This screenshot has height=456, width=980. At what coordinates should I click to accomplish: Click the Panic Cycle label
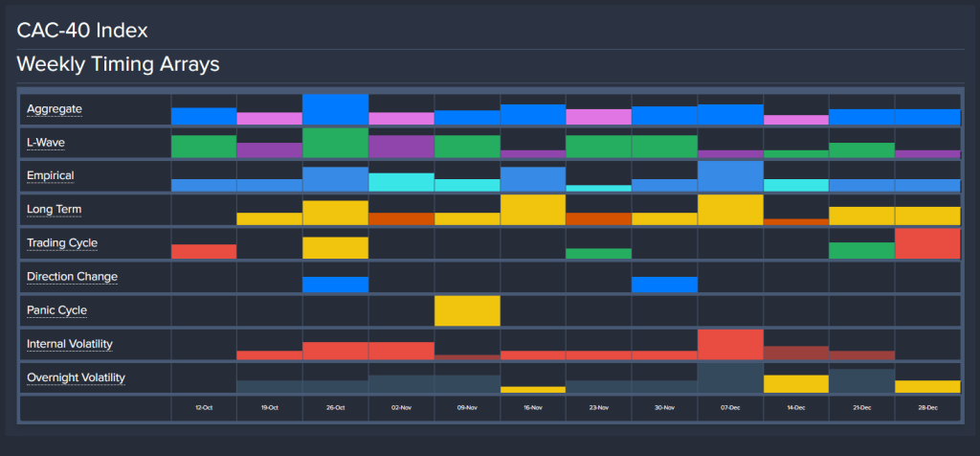pyautogui.click(x=56, y=310)
